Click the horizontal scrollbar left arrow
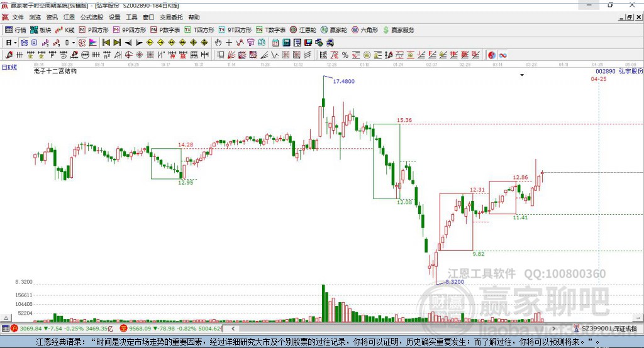This screenshot has height=348, width=644. tap(233, 329)
